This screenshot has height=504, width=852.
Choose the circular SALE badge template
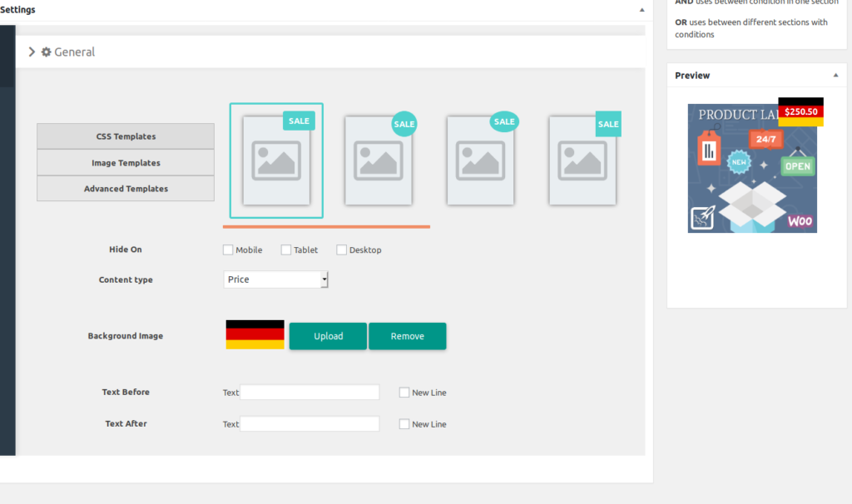(379, 161)
